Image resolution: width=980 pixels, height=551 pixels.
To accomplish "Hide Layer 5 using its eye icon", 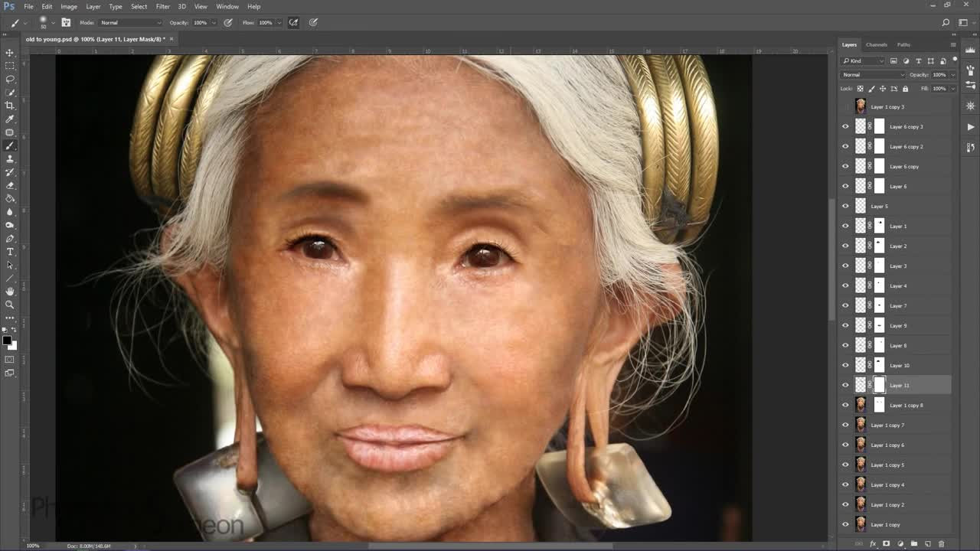I will coord(846,207).
